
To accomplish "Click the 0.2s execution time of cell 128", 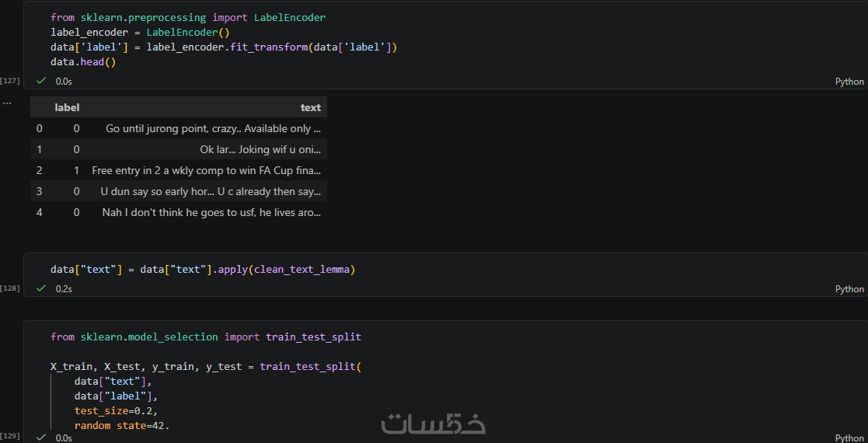I will point(64,289).
